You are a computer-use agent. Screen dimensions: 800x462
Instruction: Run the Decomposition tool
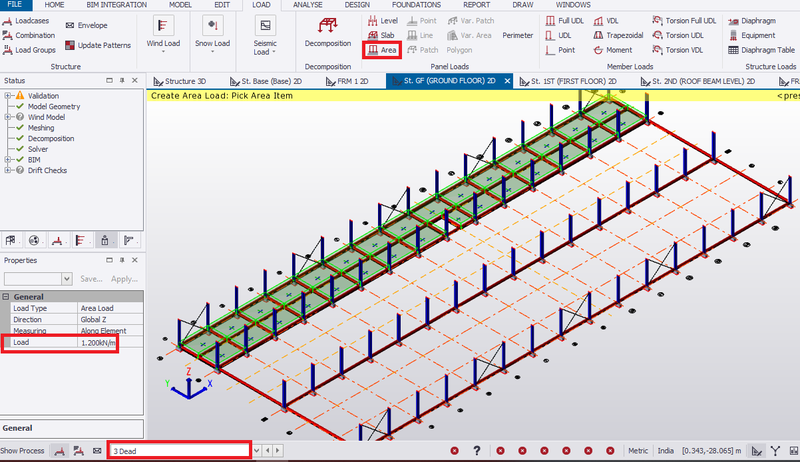coord(328,33)
